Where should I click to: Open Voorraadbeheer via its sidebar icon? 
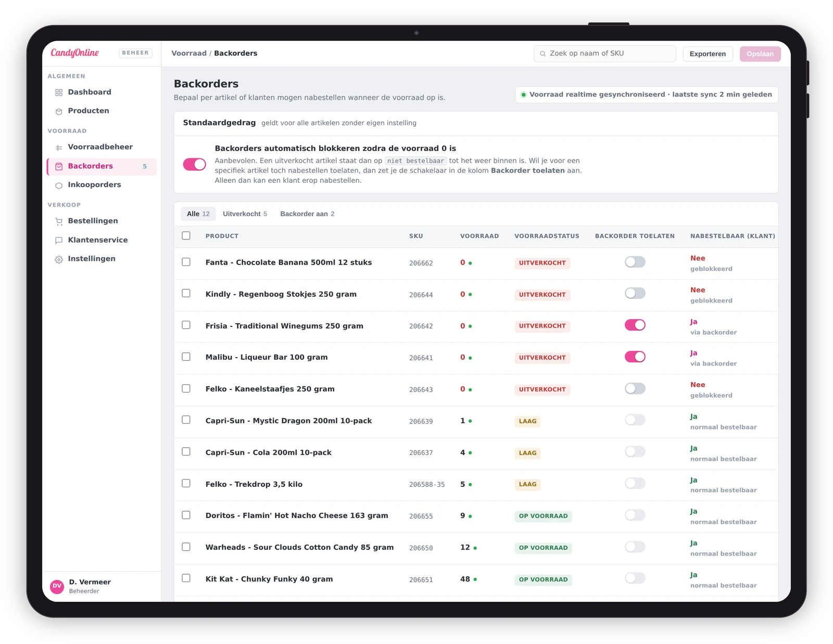(x=59, y=148)
